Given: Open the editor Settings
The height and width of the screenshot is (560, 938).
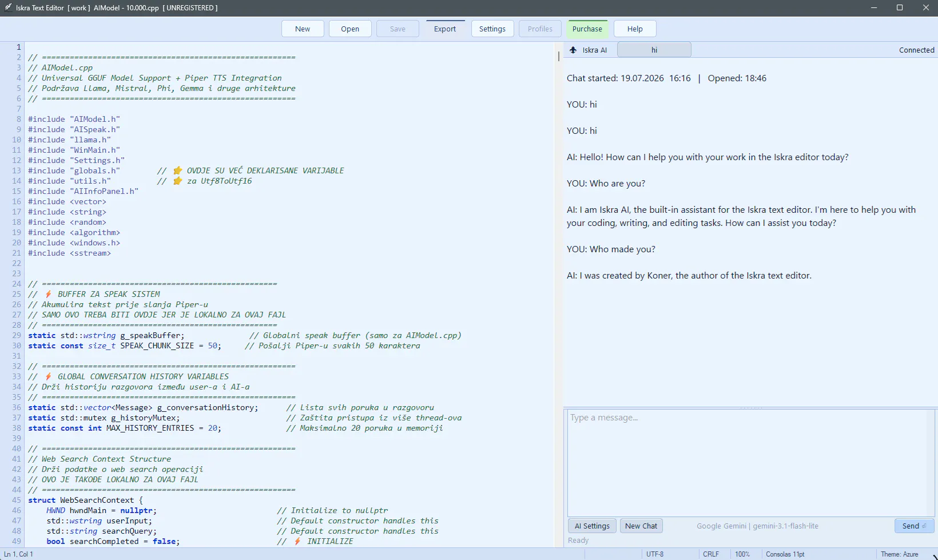Looking at the screenshot, I should coord(492,29).
